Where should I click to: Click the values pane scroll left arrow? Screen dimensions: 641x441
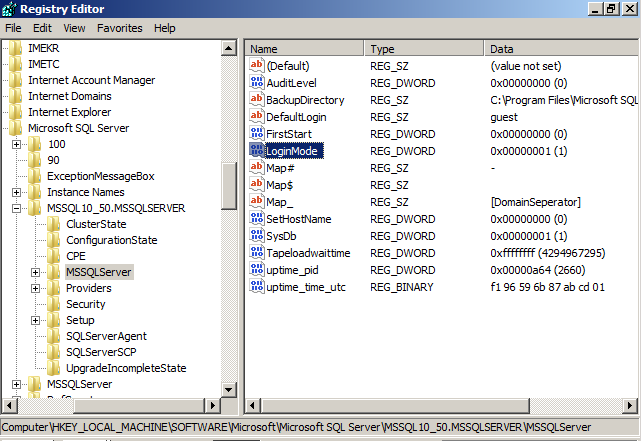(x=253, y=405)
